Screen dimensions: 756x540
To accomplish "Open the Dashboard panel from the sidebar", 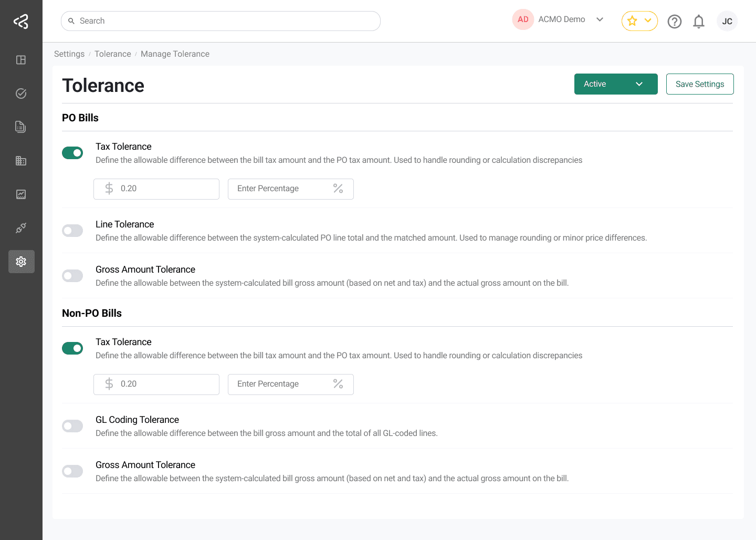I will [x=21, y=60].
